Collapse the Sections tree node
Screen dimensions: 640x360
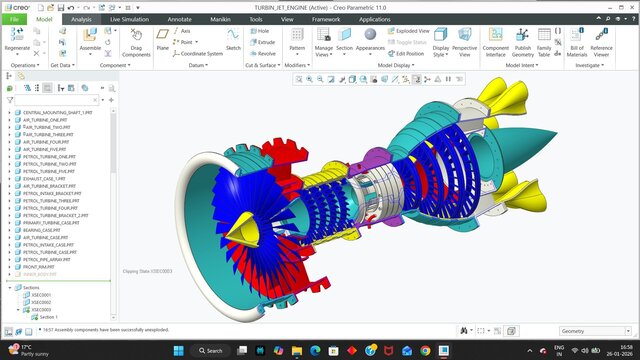click(10, 288)
